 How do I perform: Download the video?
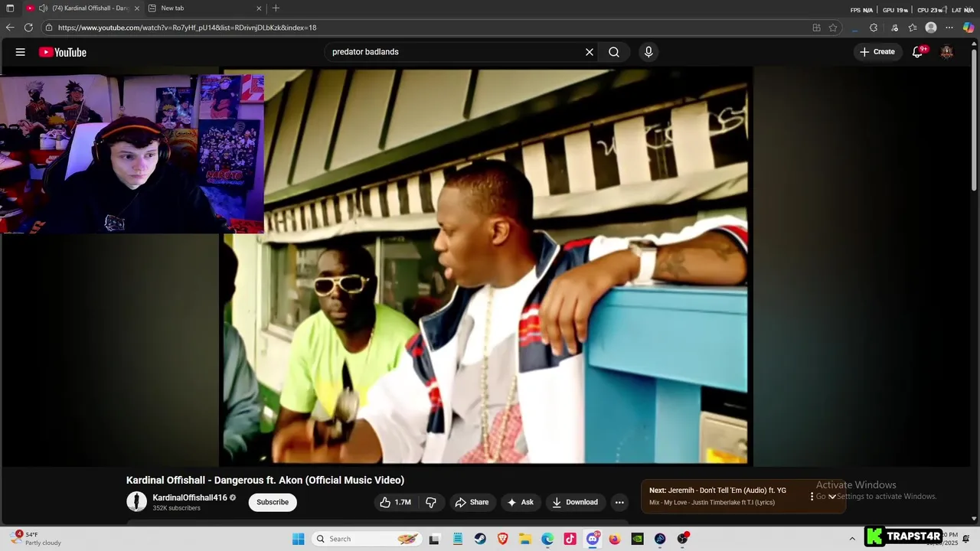pos(575,502)
